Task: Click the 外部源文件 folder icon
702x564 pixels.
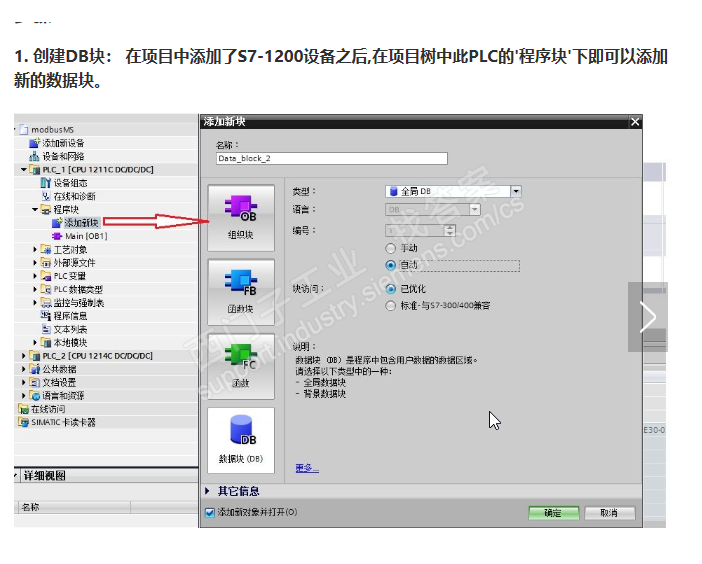Action: tap(46, 263)
